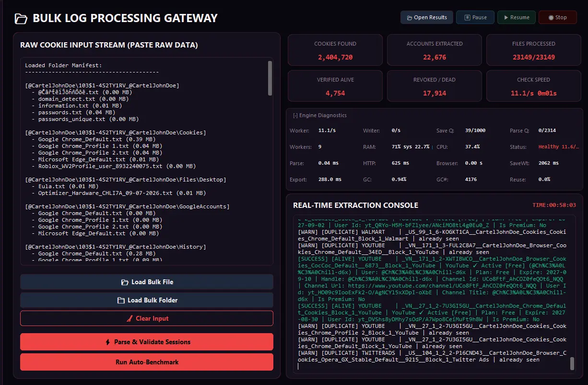Click the GoogleAccounts folder header line

pyautogui.click(x=127, y=206)
